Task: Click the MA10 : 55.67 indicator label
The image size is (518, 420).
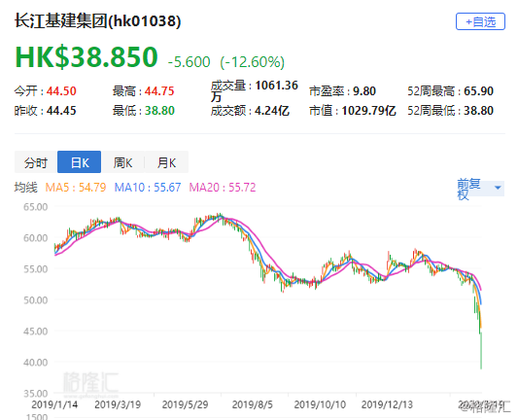Action: click(x=148, y=188)
